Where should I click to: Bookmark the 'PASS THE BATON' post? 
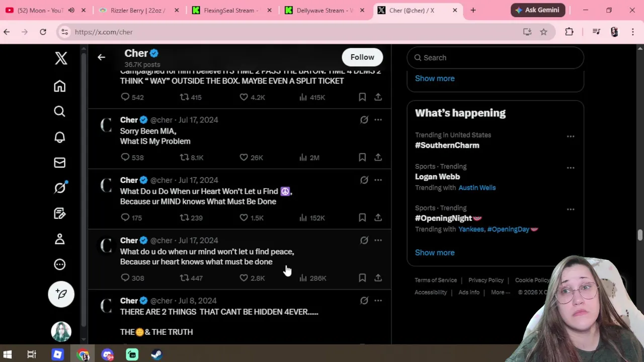[362, 97]
